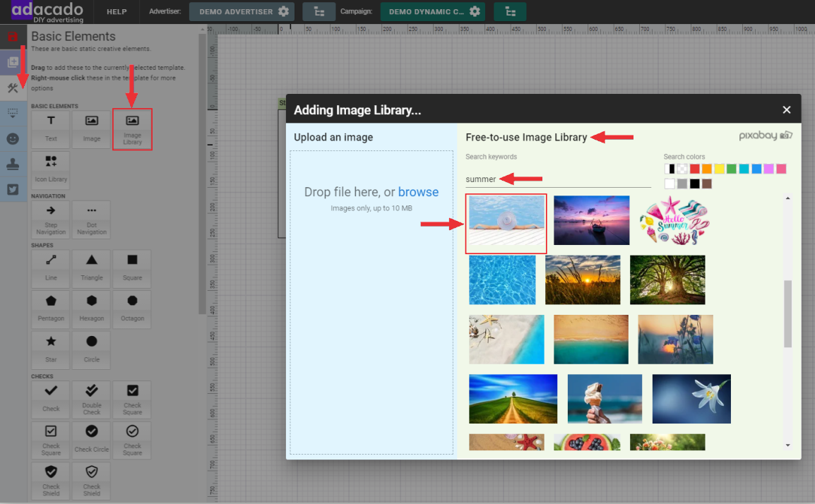Open the stamp sidebar icon
This screenshot has height=504, width=815.
coord(13,164)
